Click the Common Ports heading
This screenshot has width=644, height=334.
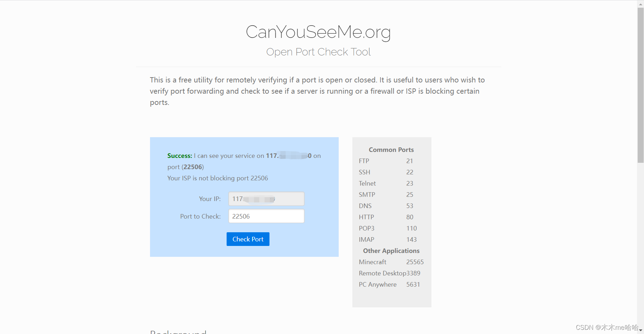(x=391, y=150)
